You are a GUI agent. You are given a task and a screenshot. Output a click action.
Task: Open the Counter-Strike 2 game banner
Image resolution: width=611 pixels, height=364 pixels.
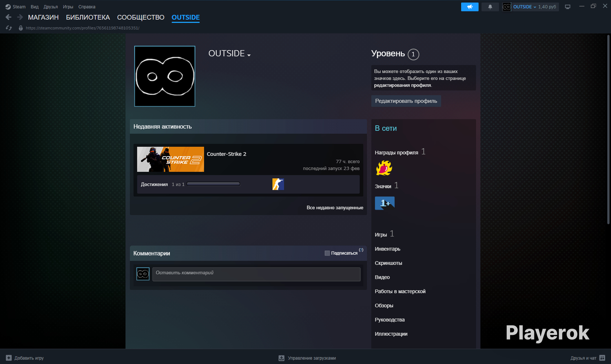tap(171, 159)
